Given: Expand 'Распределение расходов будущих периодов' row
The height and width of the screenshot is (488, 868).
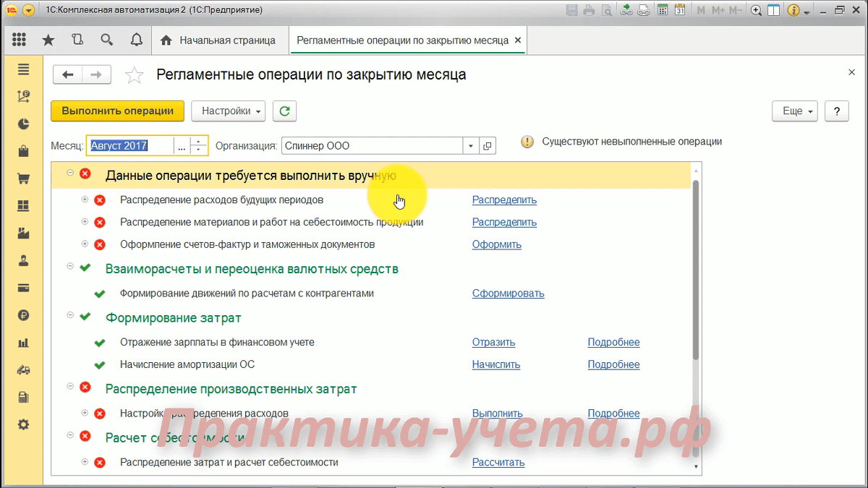Looking at the screenshot, I should [x=85, y=200].
